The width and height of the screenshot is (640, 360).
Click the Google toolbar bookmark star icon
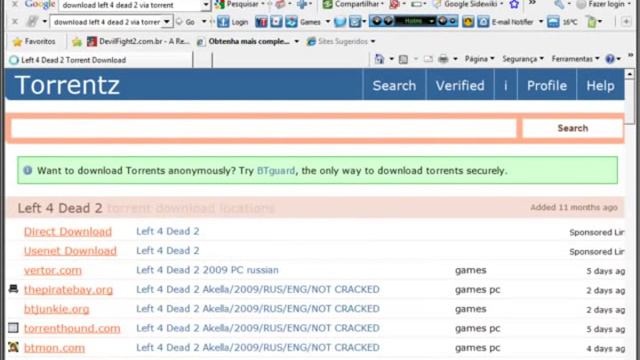[x=514, y=4]
